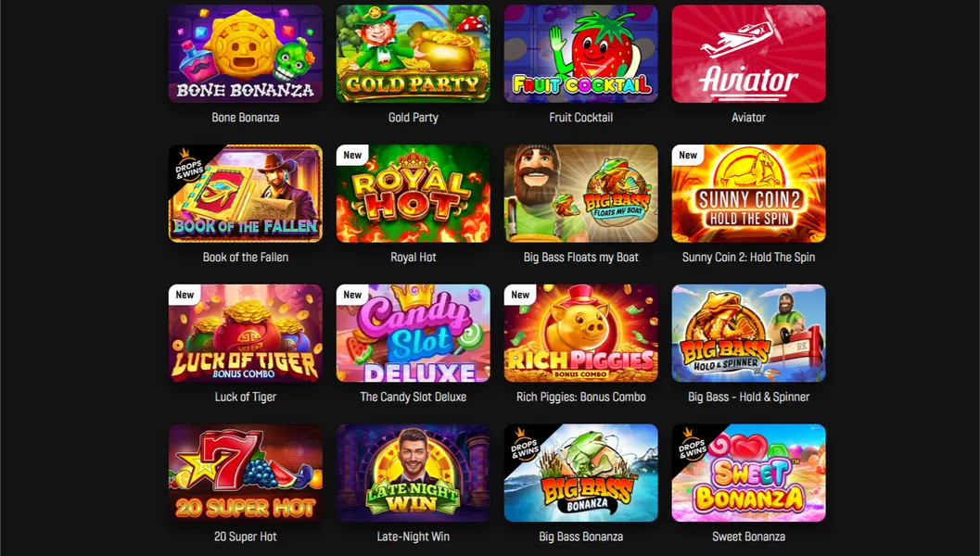The width and height of the screenshot is (980, 556).
Task: Click the Rich Piggies: Bonus Combo title
Action: [580, 397]
